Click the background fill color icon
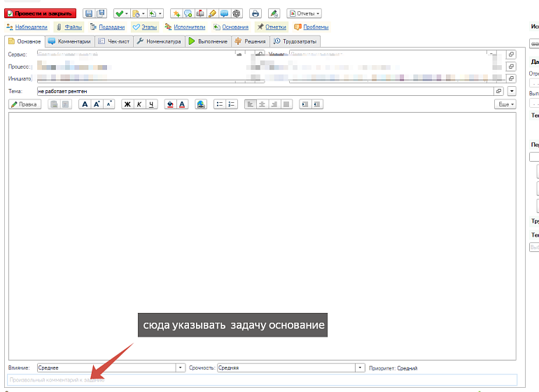 tap(170, 104)
